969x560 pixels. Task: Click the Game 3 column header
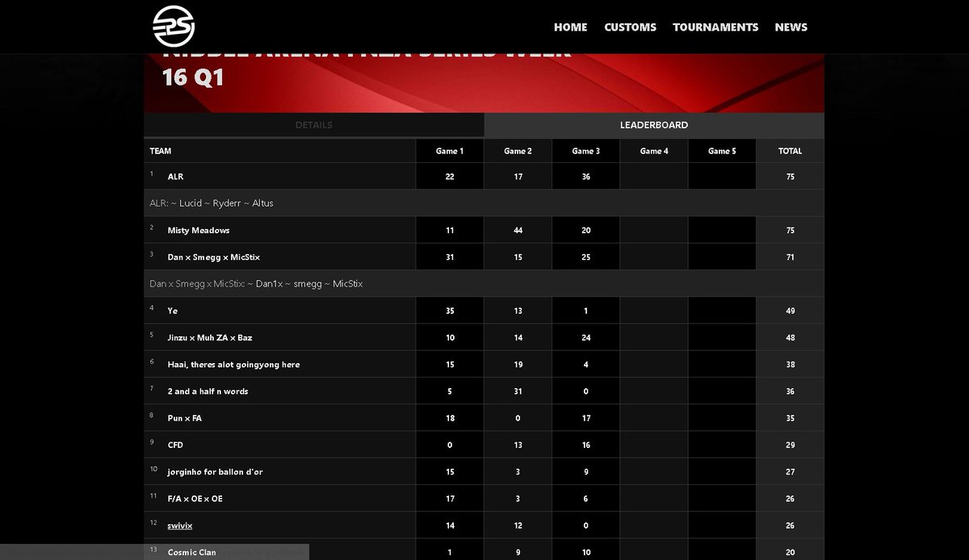[585, 151]
